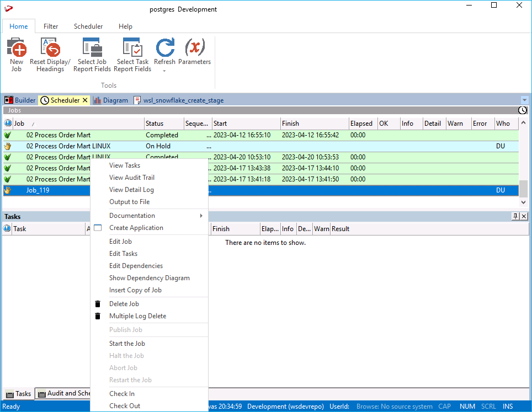Image resolution: width=532 pixels, height=412 pixels.
Task: Open the Refresh dropdown arrow
Action: pyautogui.click(x=164, y=71)
